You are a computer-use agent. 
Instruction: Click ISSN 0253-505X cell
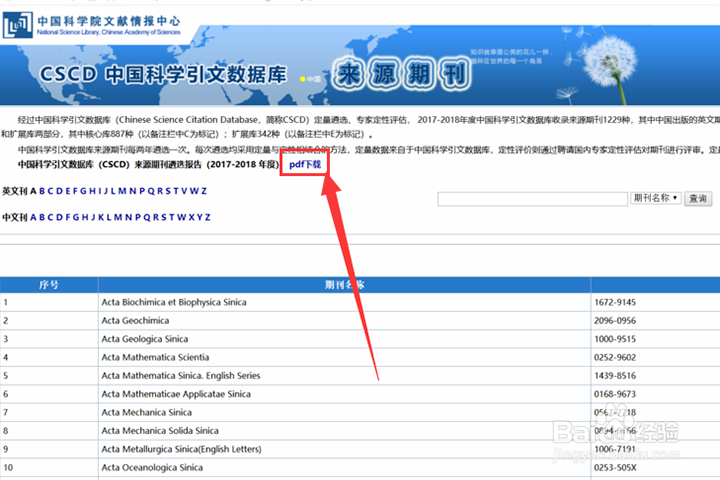pyautogui.click(x=615, y=468)
